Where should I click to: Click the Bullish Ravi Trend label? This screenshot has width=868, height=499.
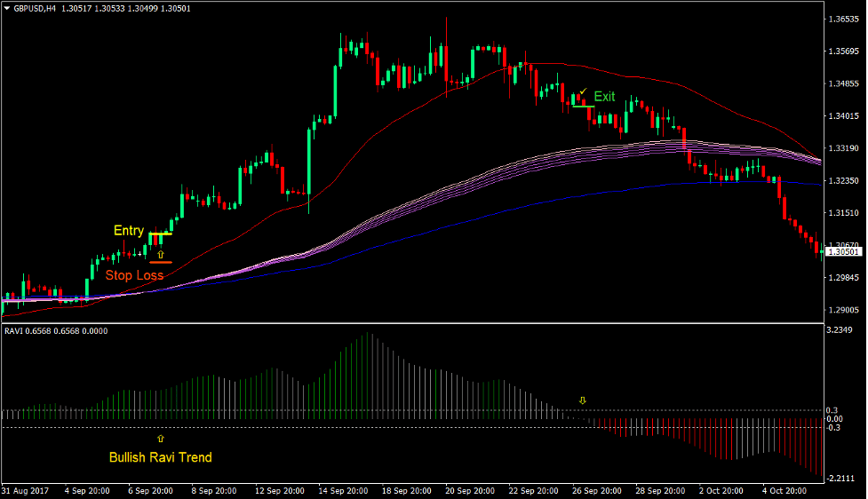pos(161,458)
